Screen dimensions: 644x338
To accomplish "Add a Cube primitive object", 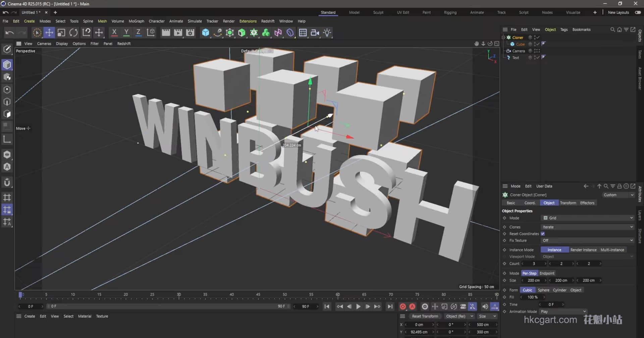I will (x=205, y=33).
